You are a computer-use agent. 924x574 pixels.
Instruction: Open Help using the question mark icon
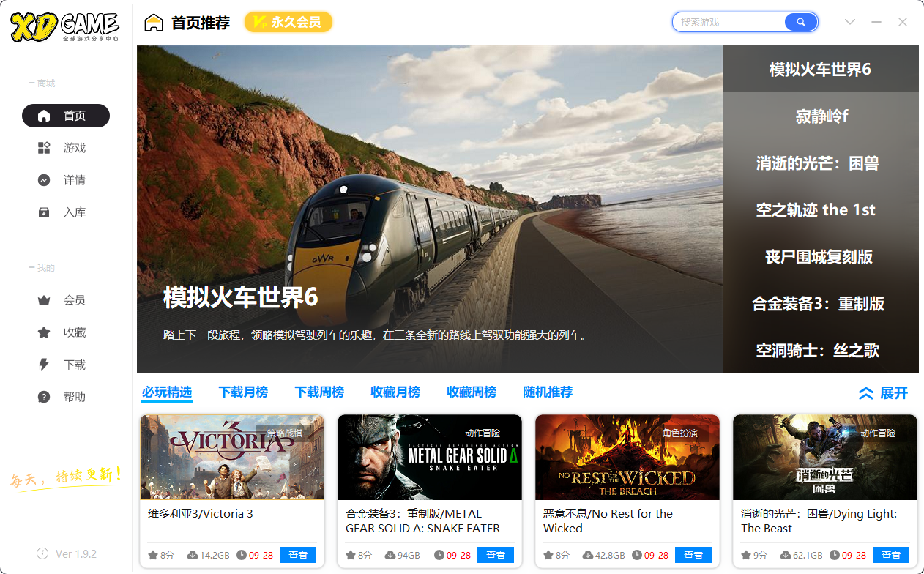(x=44, y=397)
